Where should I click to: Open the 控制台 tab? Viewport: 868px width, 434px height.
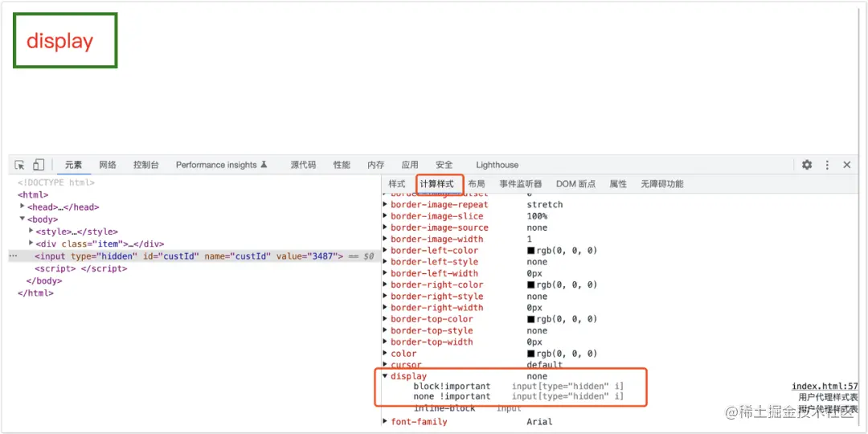point(146,165)
